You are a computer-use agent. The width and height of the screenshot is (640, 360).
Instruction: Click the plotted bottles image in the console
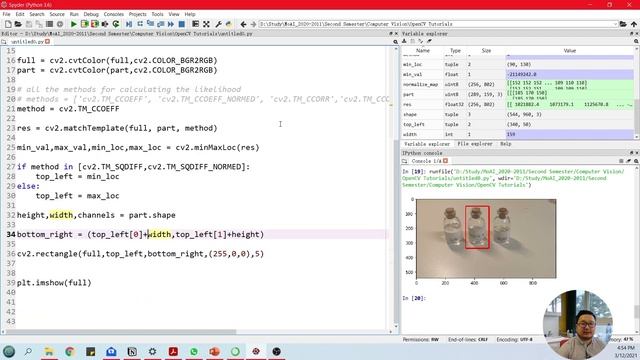[486, 238]
